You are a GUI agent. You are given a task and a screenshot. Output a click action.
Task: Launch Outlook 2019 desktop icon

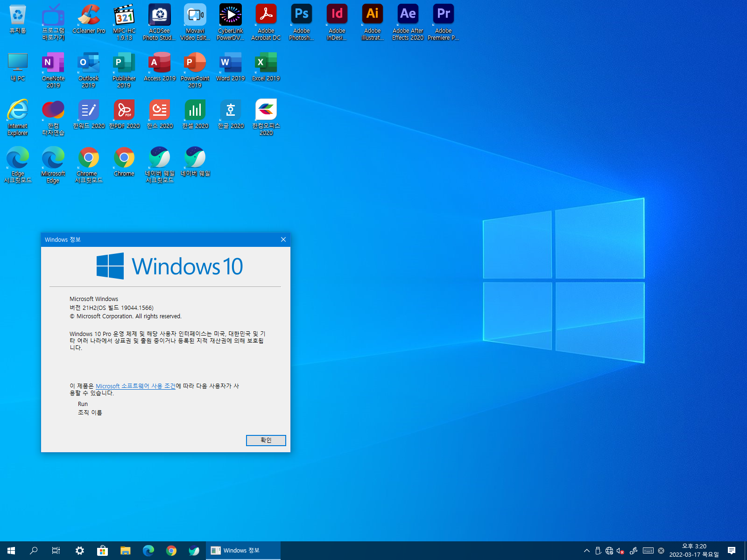(89, 70)
